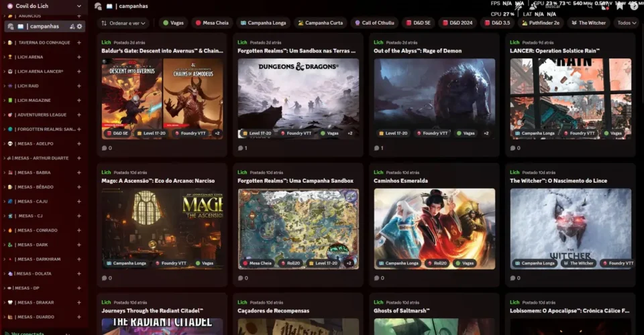Image resolution: width=644 pixels, height=335 pixels.
Task: Add a channel to MESAS - BÊBADO category
Action: coord(79,187)
